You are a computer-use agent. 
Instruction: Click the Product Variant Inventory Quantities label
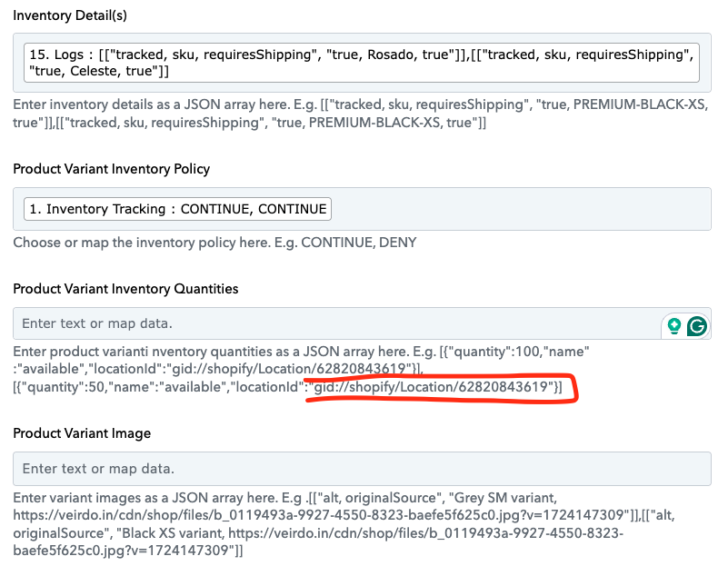[x=125, y=289]
